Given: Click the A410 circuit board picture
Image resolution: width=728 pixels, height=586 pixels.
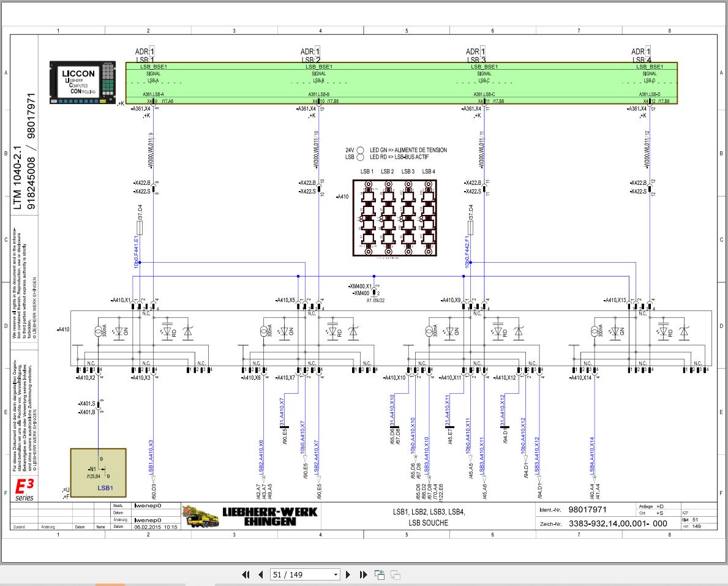Looking at the screenshot, I should click(x=395, y=218).
